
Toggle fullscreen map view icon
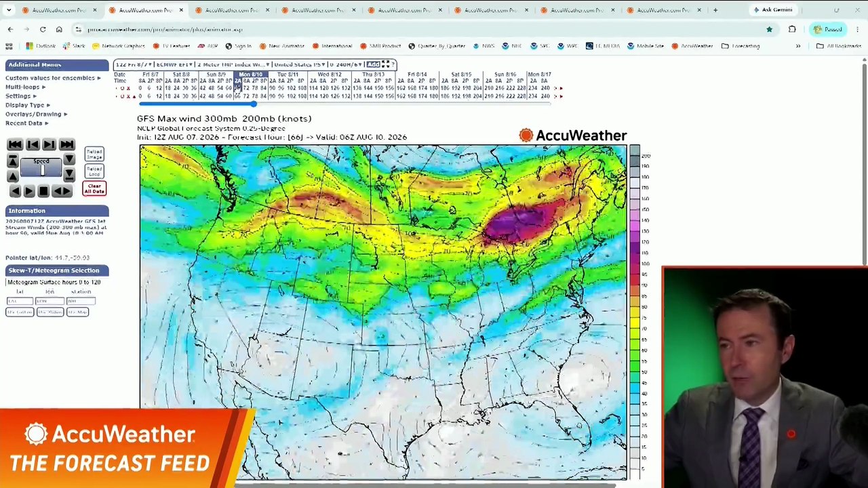point(384,64)
